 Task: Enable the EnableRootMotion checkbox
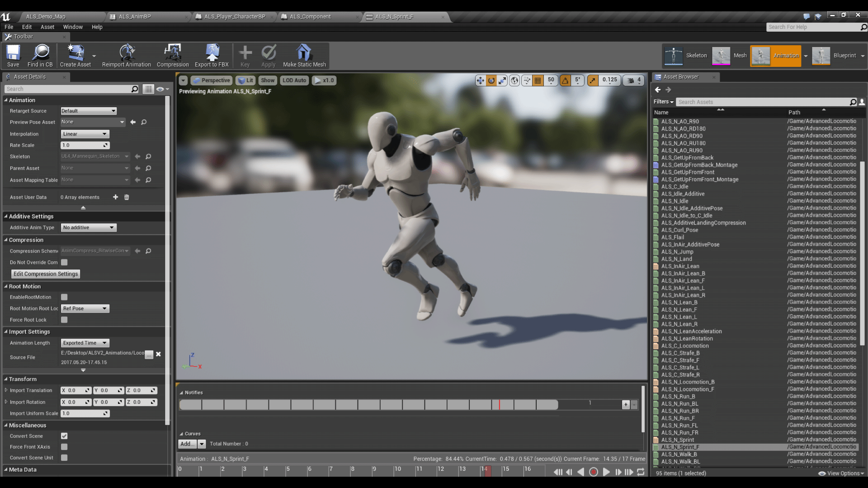64,297
